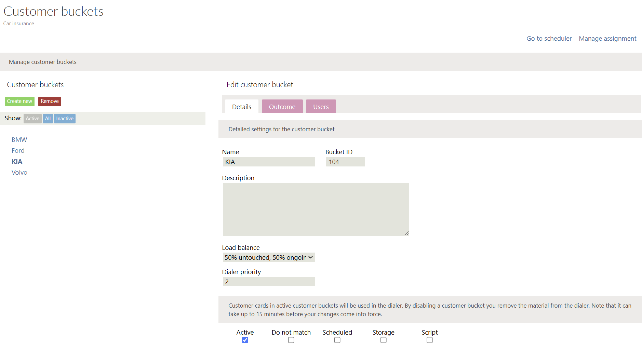Tick the Scheduled checkbox
The image size is (642, 364).
[337, 340]
